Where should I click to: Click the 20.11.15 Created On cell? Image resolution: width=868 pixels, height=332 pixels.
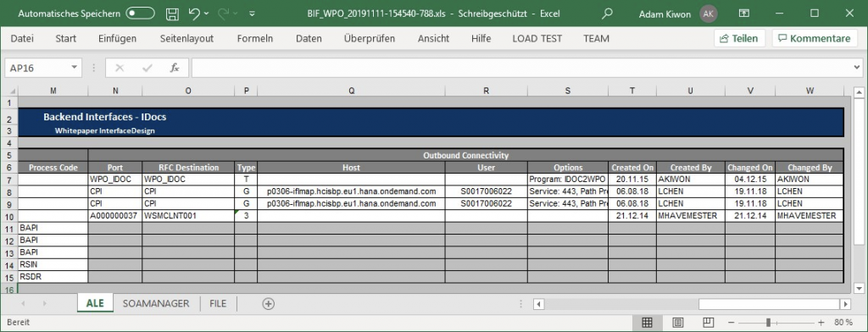[632, 180]
